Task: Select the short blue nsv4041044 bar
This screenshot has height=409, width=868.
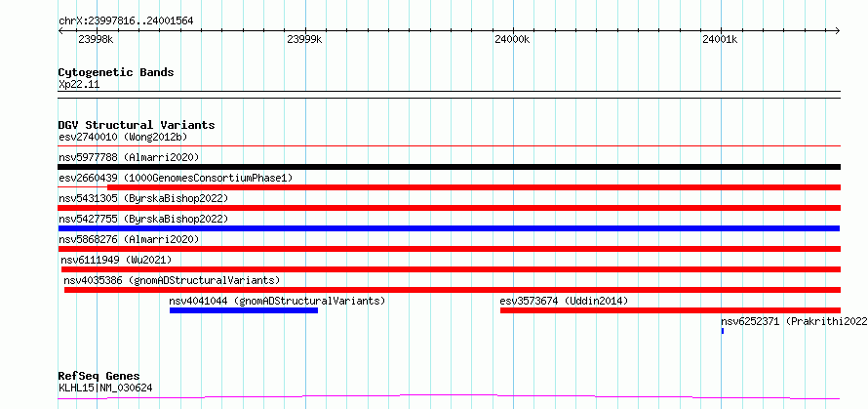Action: pos(244,310)
